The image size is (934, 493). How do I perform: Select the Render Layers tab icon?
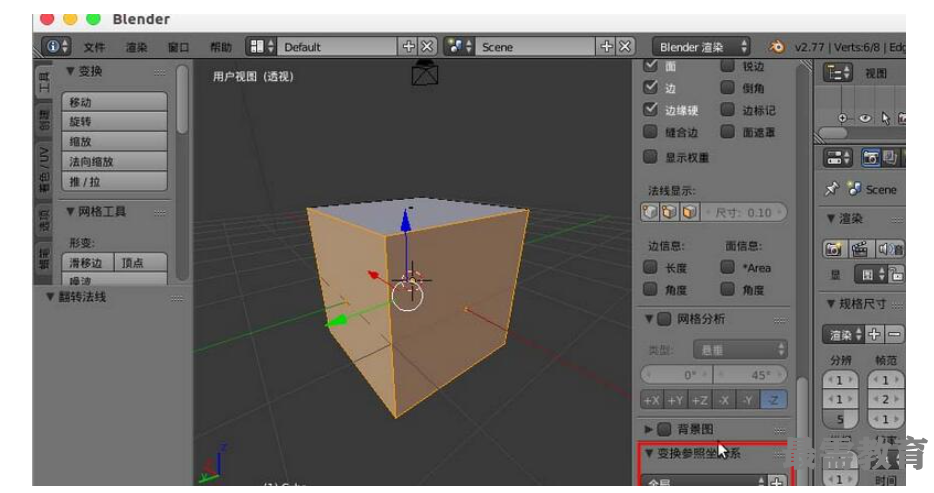coord(890,158)
